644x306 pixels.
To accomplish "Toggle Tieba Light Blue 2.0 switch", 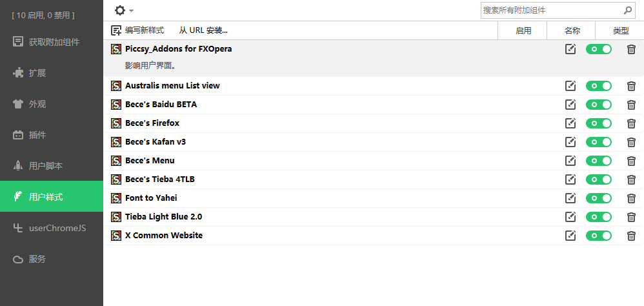I will click(x=599, y=217).
